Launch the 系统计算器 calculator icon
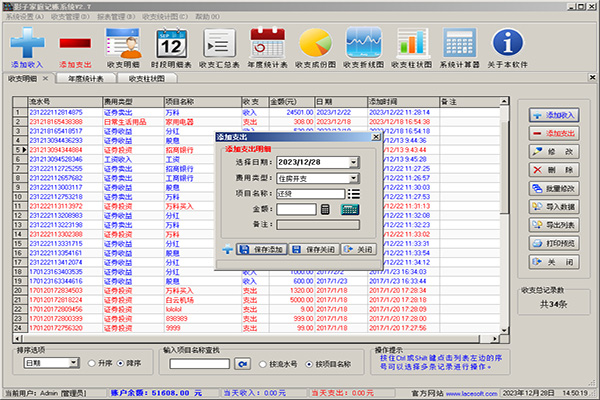 [460, 43]
